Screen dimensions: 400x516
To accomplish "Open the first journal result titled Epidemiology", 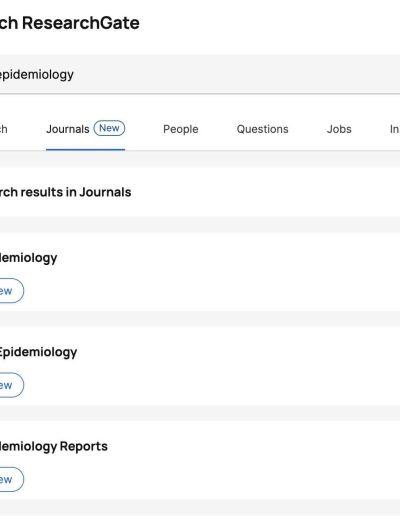I will coord(28,258).
